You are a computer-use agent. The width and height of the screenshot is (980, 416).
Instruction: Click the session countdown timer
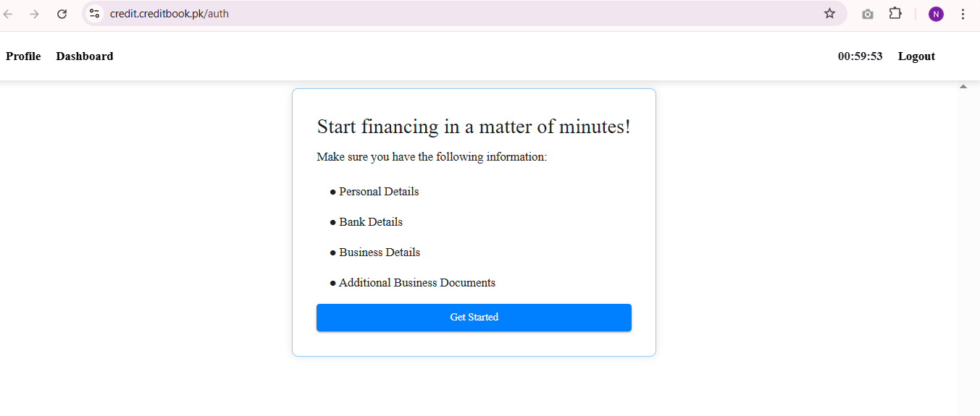[x=860, y=56]
